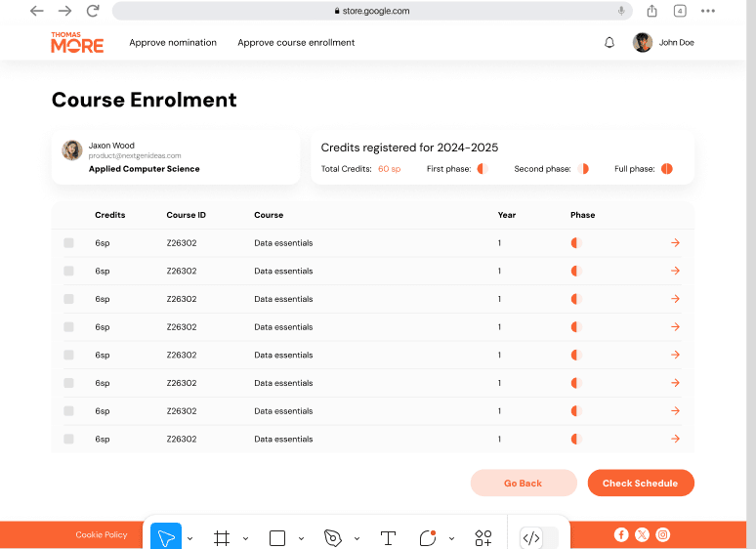Open the second course row's arrow
The height and width of the screenshot is (549, 756).
pos(676,271)
